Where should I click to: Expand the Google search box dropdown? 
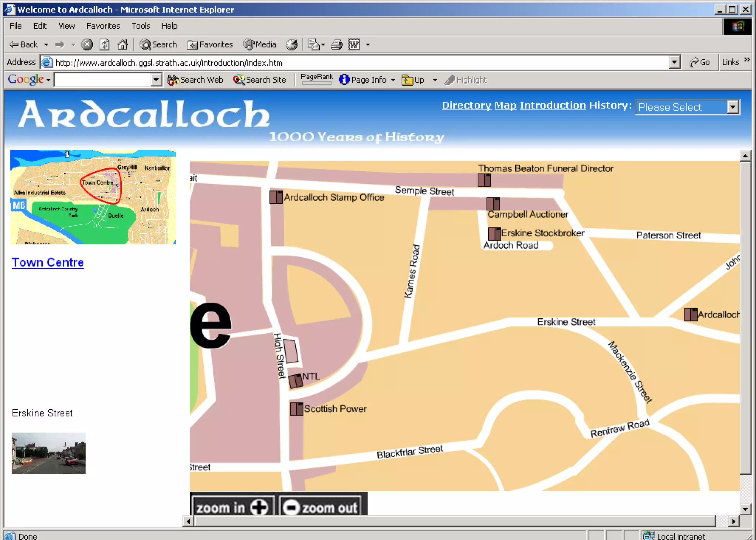point(156,80)
